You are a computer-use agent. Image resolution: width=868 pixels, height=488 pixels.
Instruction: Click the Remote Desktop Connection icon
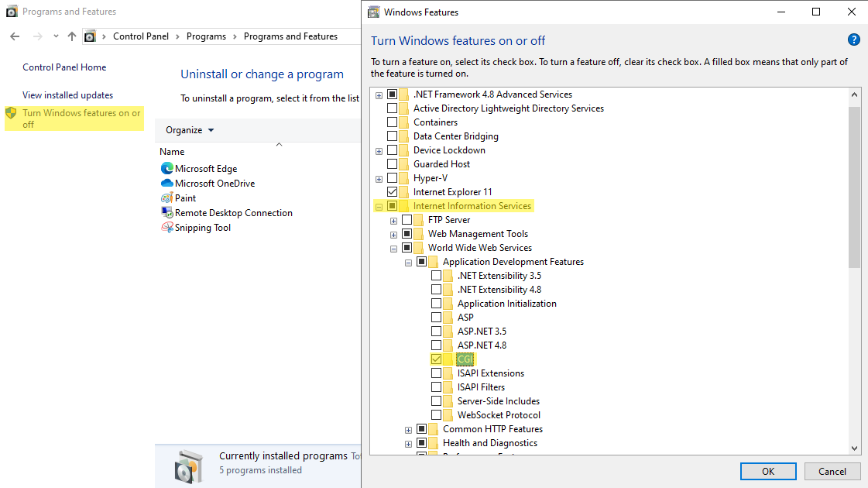(x=166, y=213)
